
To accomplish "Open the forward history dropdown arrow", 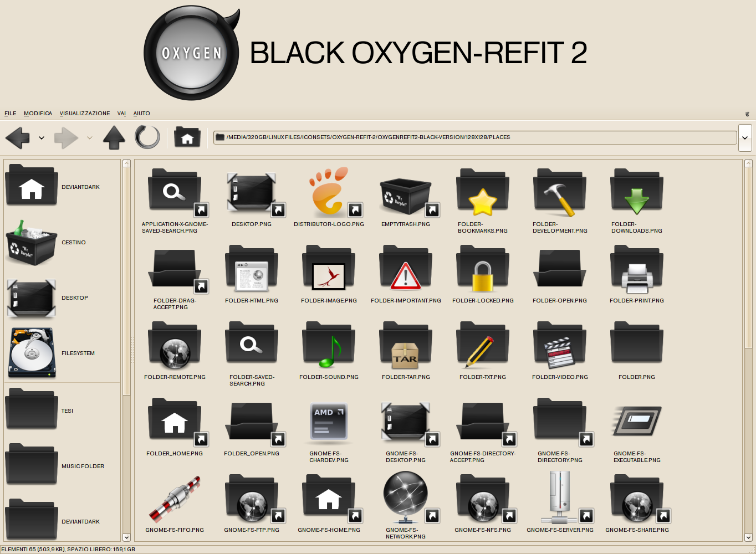I will 90,138.
